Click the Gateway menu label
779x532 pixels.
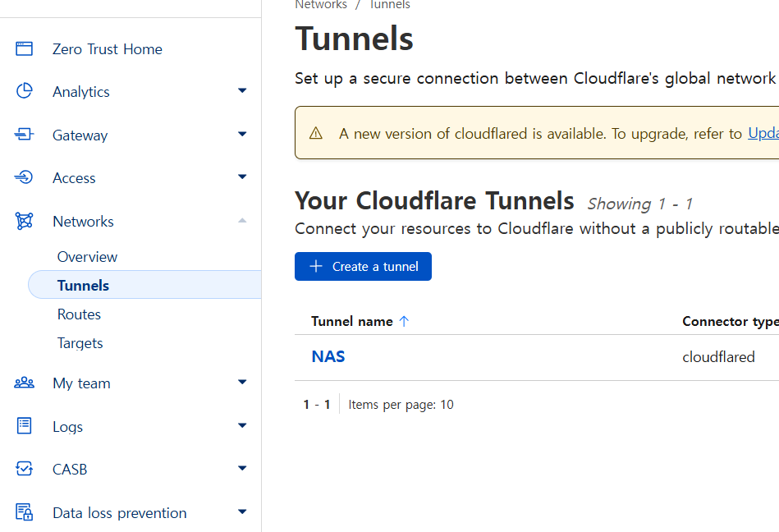80,135
